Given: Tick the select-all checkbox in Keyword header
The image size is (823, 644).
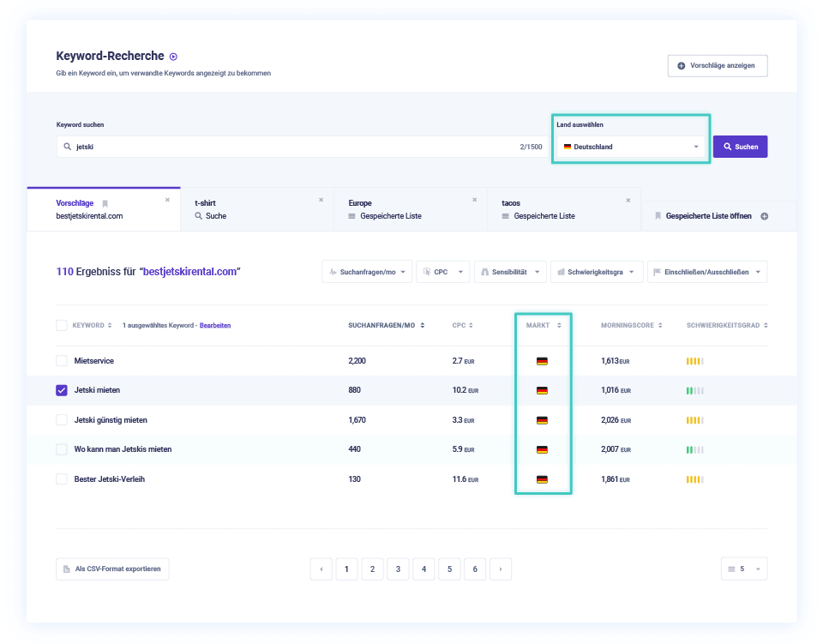Looking at the screenshot, I should [62, 326].
